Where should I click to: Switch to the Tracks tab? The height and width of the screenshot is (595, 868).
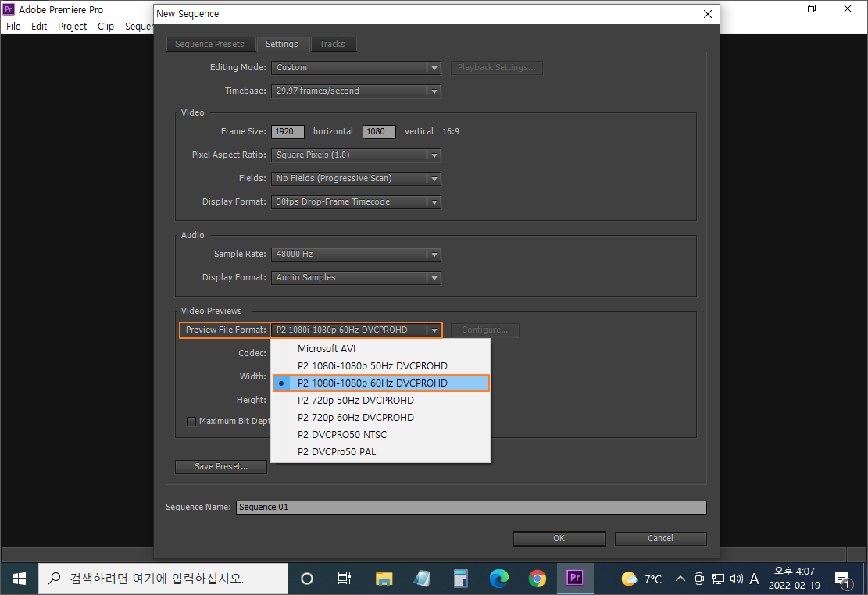[332, 44]
